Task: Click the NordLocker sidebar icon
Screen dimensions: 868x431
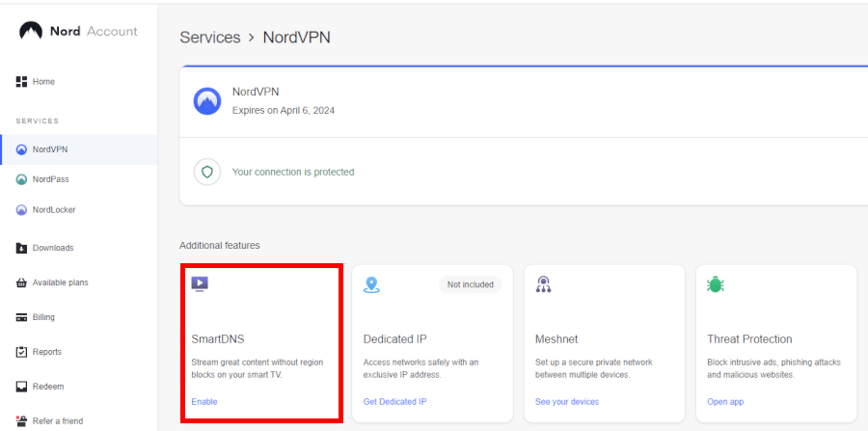Action: coord(21,210)
